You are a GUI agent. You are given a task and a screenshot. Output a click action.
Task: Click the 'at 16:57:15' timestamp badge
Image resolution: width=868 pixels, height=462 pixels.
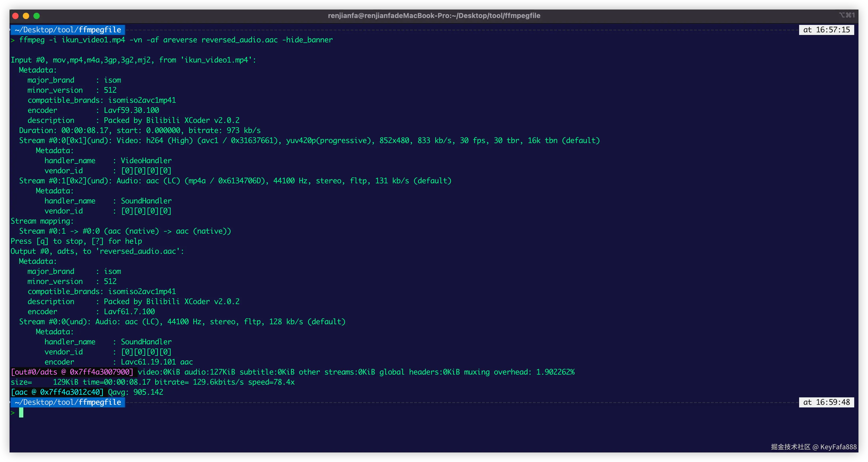[x=826, y=30]
